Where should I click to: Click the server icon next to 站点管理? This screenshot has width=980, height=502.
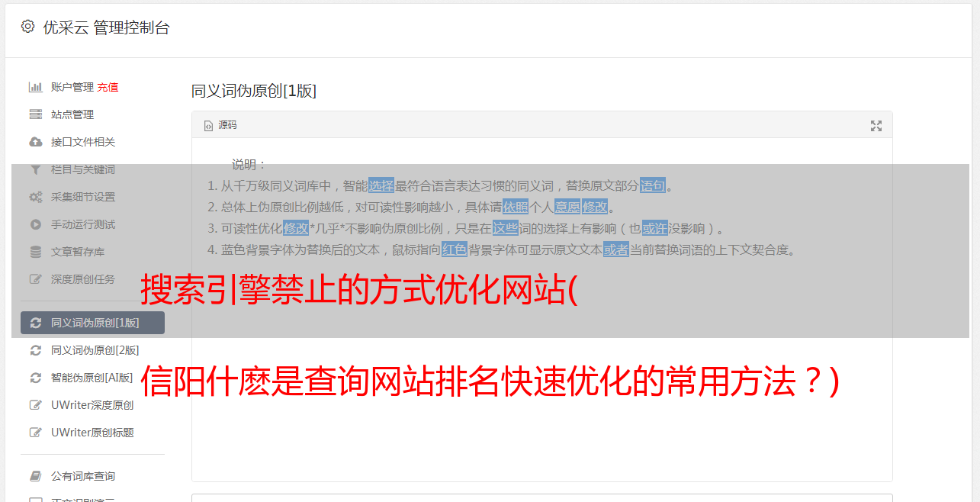pos(35,114)
